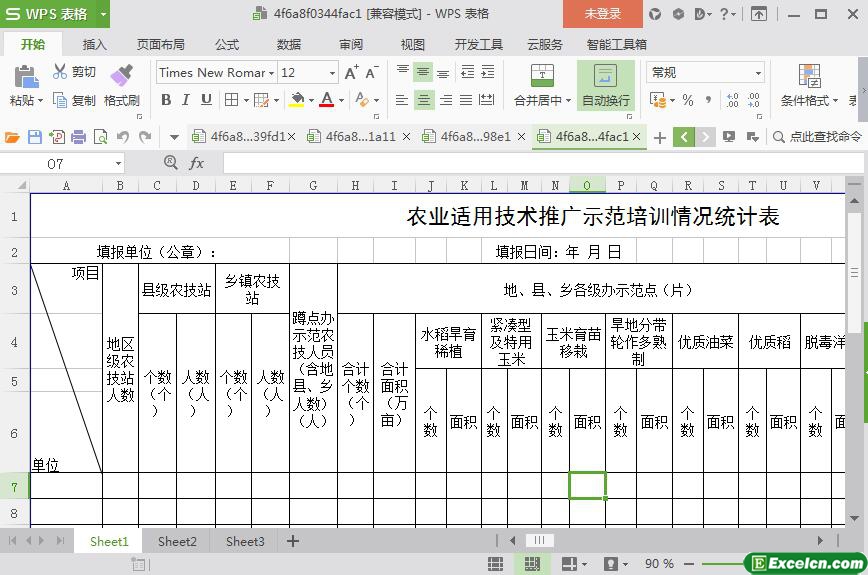868x575 pixels.
Task: Click the WPS 表格 application menu button
Action: pos(55,14)
